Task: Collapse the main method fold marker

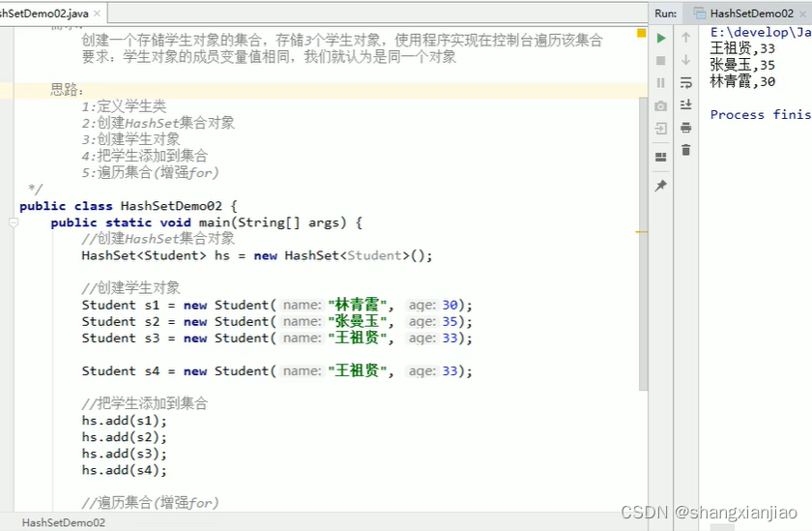Action: tap(14, 222)
